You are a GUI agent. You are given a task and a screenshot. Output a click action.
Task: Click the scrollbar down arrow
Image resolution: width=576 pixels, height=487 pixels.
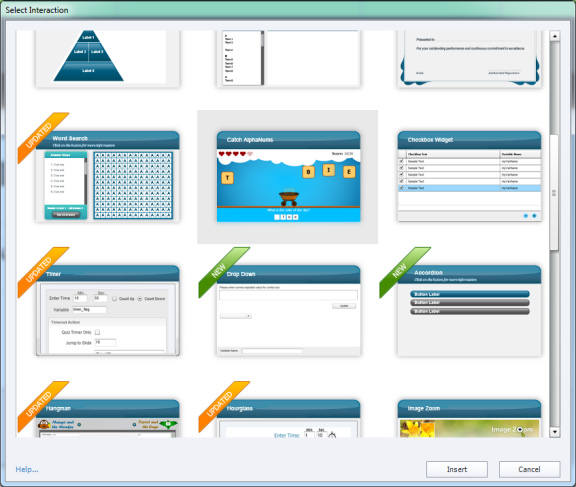pos(554,432)
